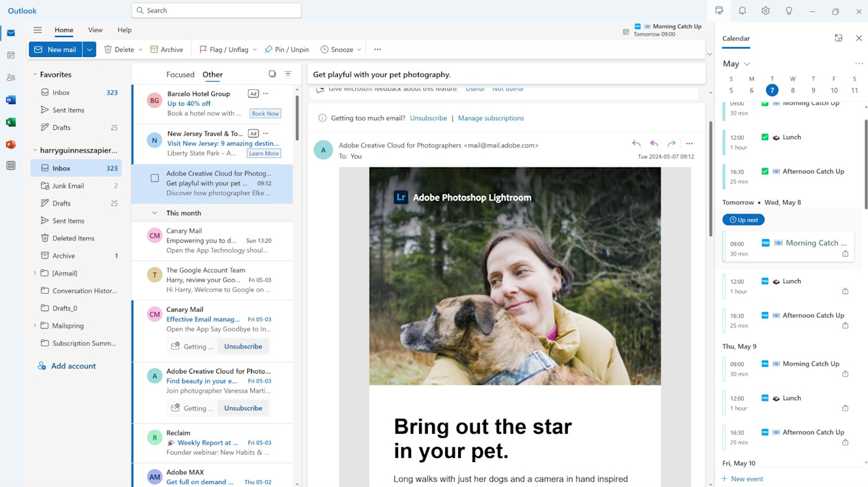Launch PowerPoint from the left rail
Image resolution: width=868 pixels, height=487 pixels.
11,144
